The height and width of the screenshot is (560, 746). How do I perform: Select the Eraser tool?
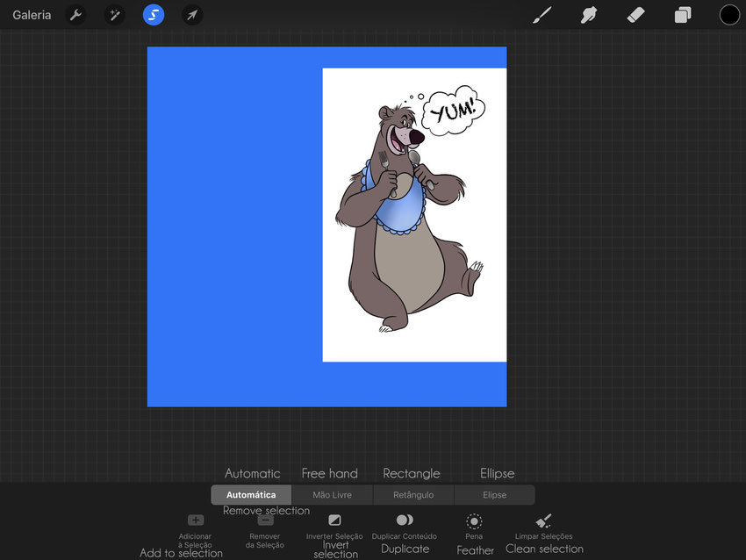(x=635, y=15)
